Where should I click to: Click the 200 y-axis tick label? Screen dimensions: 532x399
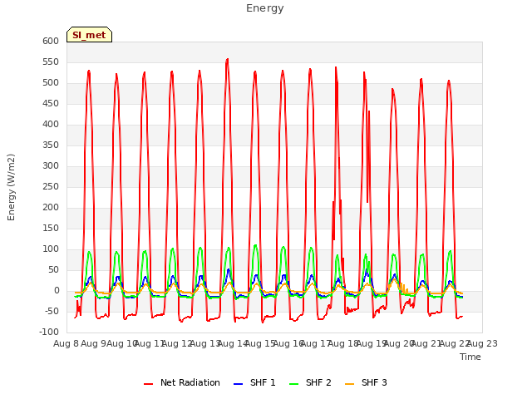tap(51, 207)
